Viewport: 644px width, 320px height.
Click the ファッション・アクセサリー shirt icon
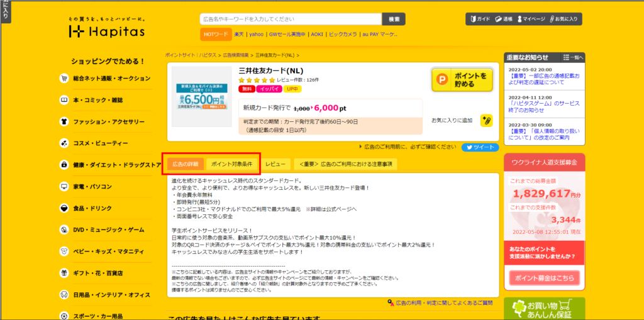[x=64, y=121]
